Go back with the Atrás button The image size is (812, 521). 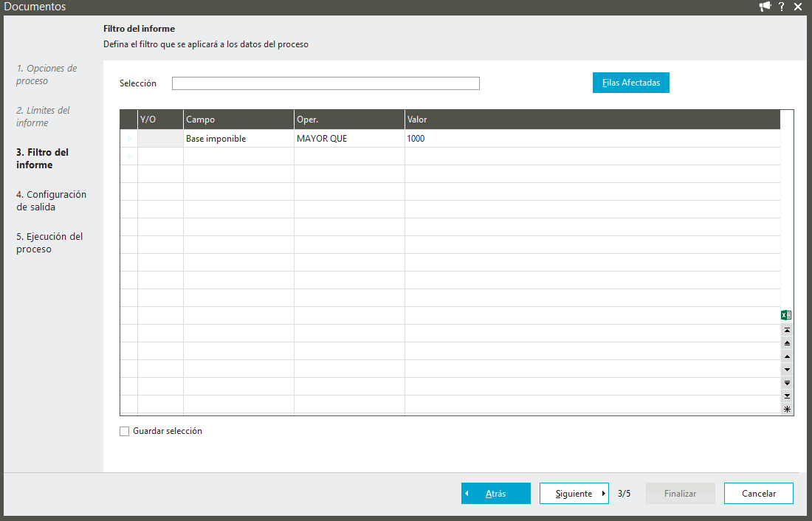(495, 494)
